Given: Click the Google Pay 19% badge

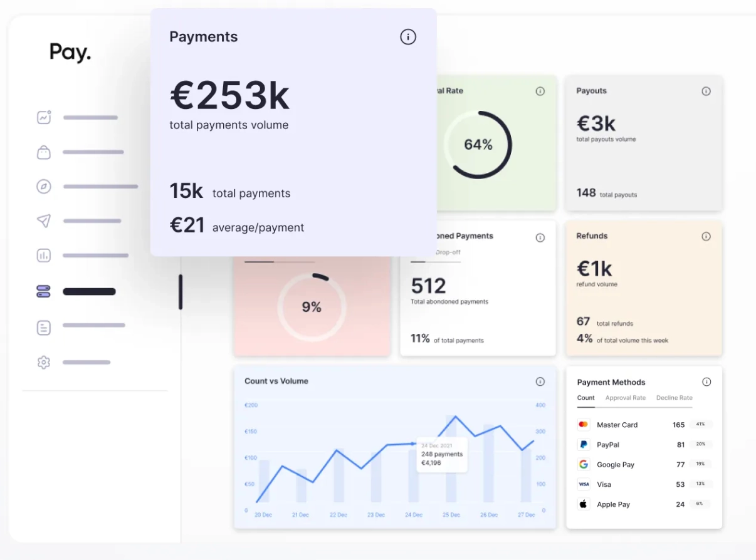Looking at the screenshot, I should pos(700,465).
